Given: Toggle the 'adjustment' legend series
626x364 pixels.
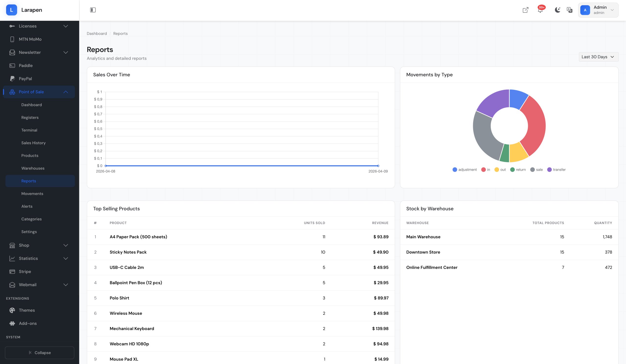Looking at the screenshot, I should click(465, 170).
